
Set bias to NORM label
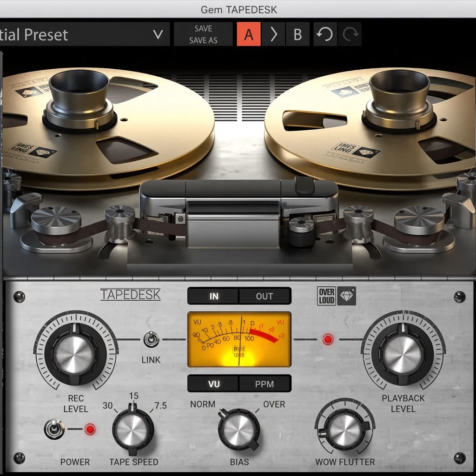point(203,404)
